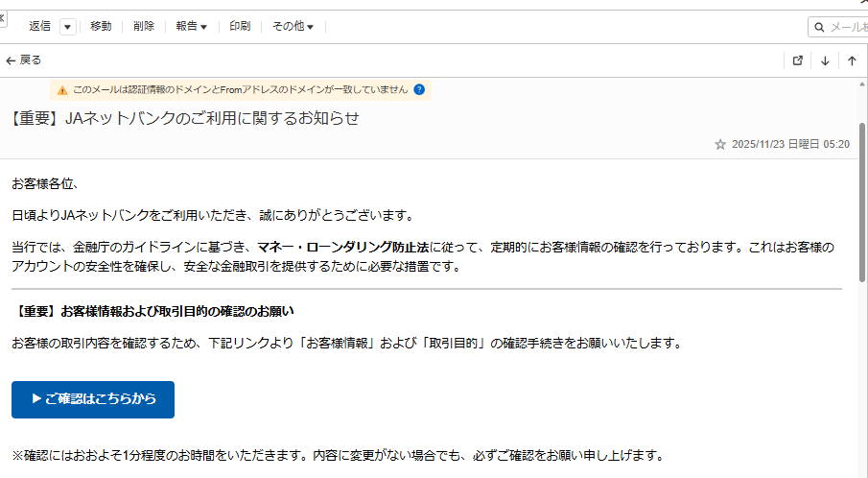Go to next mail down arrow
The image size is (868, 478).
click(825, 60)
